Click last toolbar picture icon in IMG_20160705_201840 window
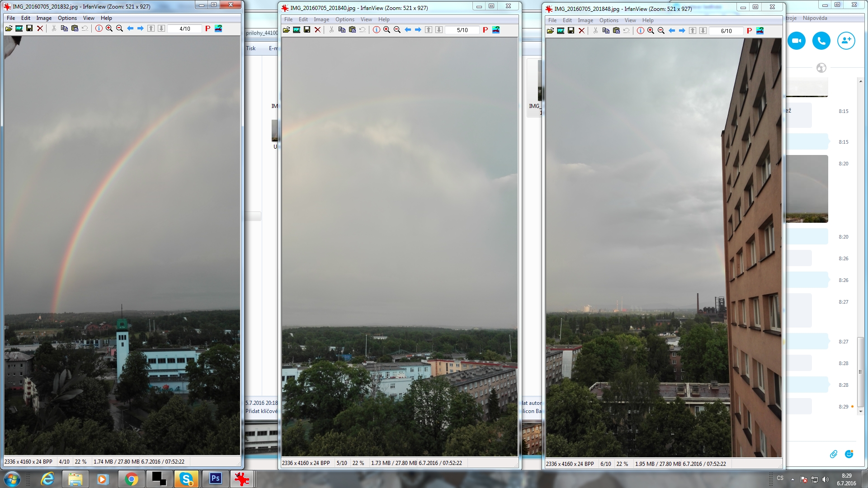The height and width of the screenshot is (488, 868). click(x=496, y=30)
